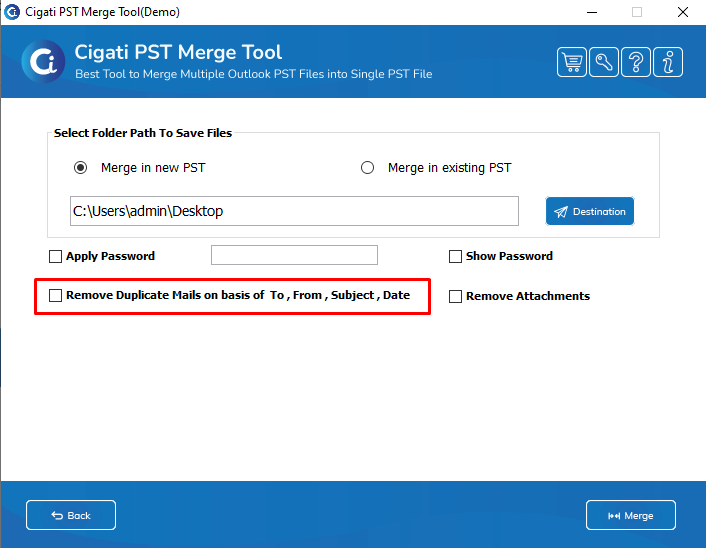Click 'Select Folder Path To Save Files' heading

coord(143,133)
